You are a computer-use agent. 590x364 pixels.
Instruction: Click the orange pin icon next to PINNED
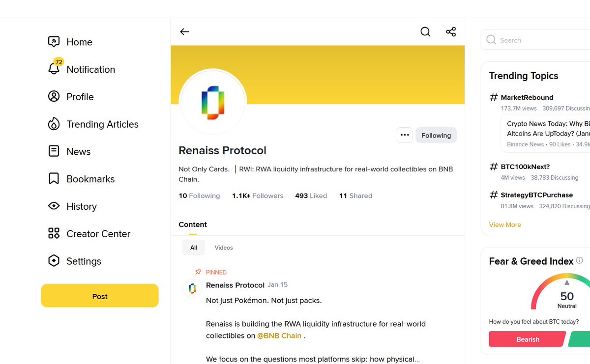click(198, 272)
